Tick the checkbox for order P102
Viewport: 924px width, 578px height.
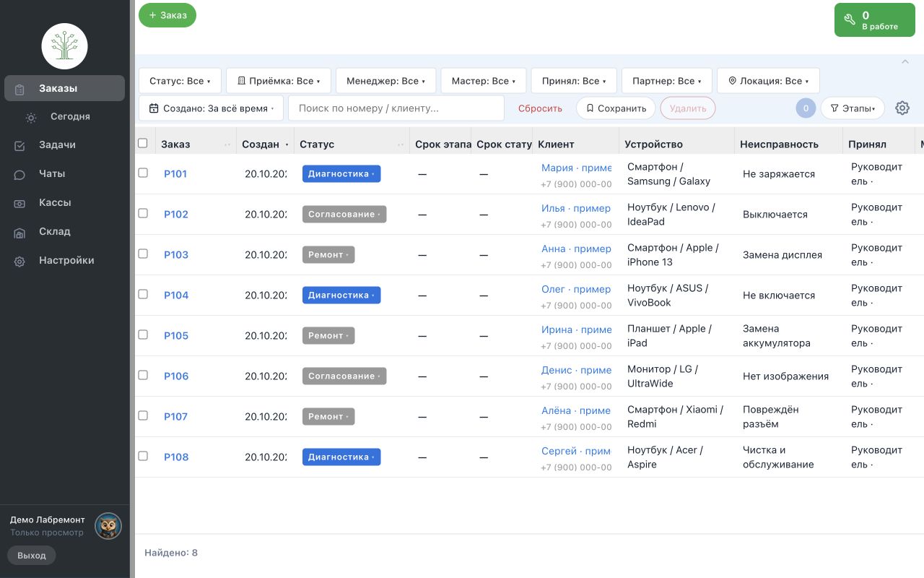coord(143,213)
